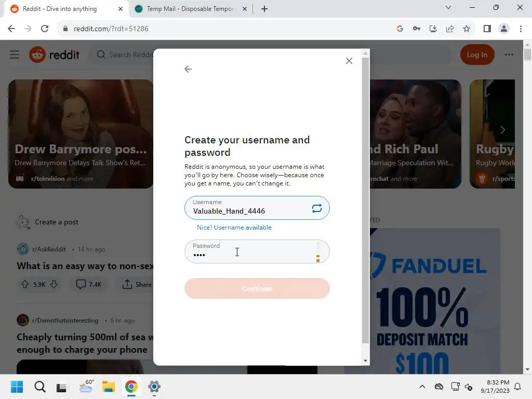
Task: Click Create a post
Action: click(x=56, y=222)
